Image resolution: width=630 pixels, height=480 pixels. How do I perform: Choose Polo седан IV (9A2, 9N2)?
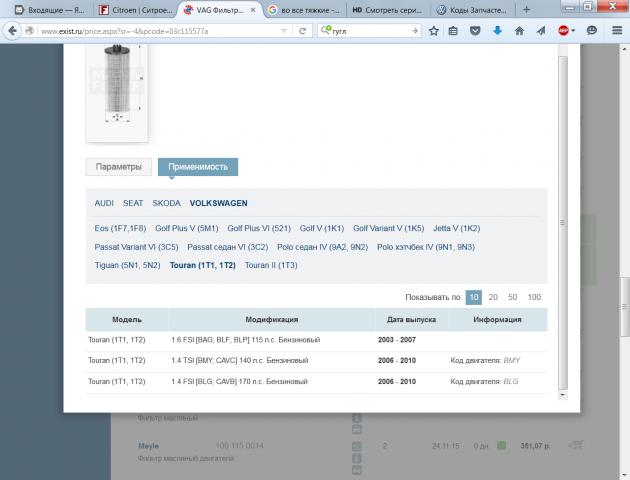[x=323, y=247]
